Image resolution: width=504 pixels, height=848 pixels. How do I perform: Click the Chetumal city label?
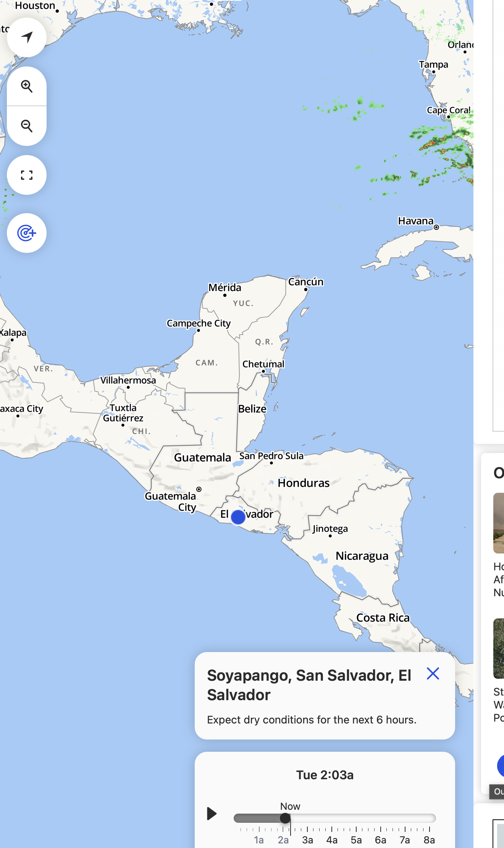click(x=263, y=364)
